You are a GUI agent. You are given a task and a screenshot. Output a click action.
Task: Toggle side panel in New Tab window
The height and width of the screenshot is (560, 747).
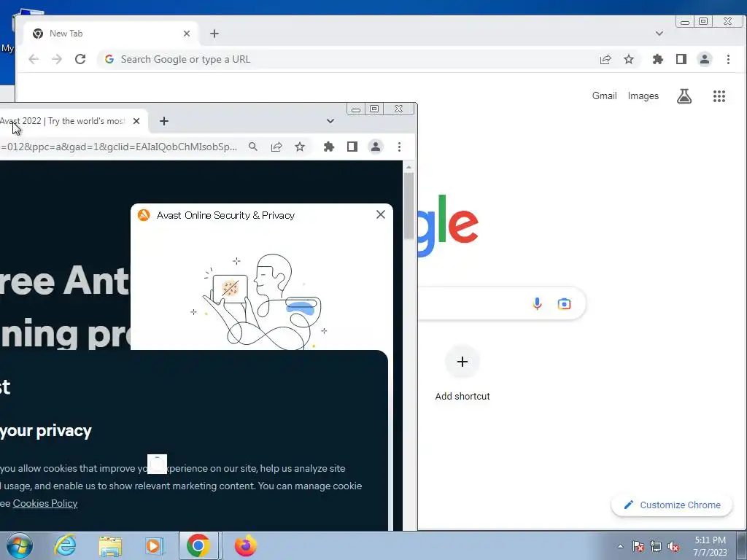(681, 59)
